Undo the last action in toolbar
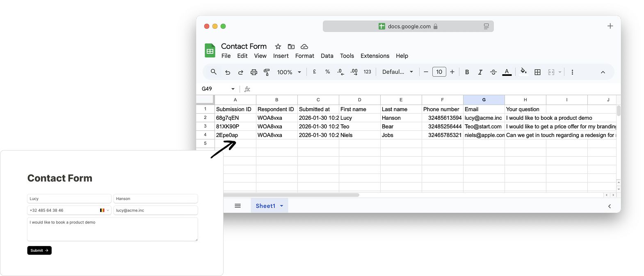 coord(228,72)
